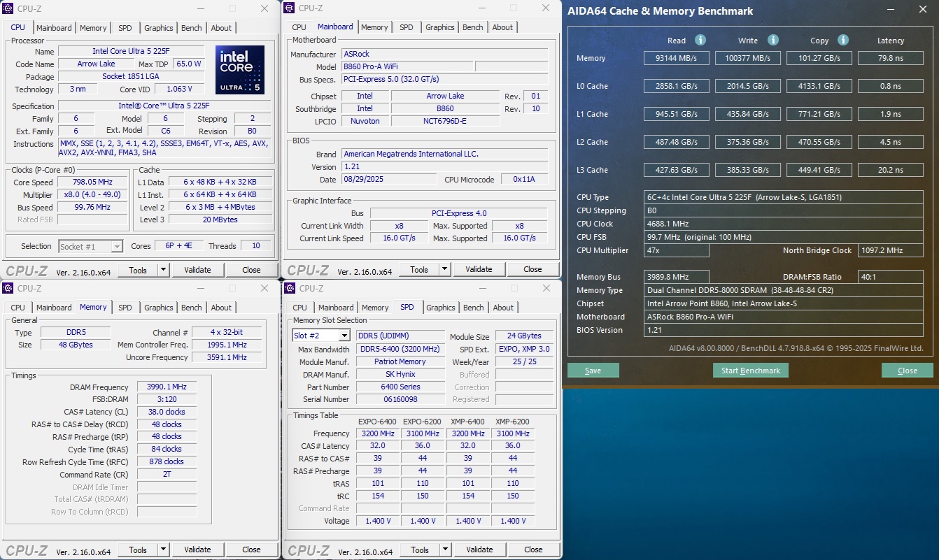The height and width of the screenshot is (560, 939).
Task: Open the Slot #2 memory slot dropdown
Action: 344,336
